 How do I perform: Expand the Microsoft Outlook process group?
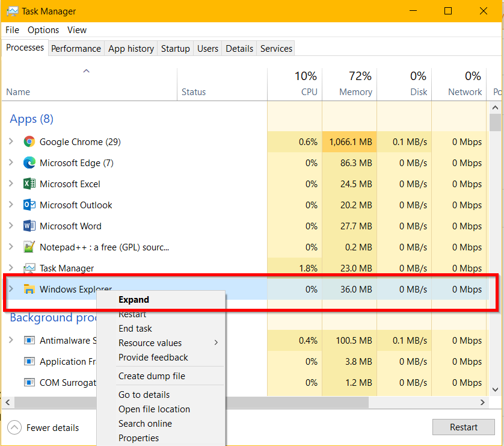click(11, 205)
